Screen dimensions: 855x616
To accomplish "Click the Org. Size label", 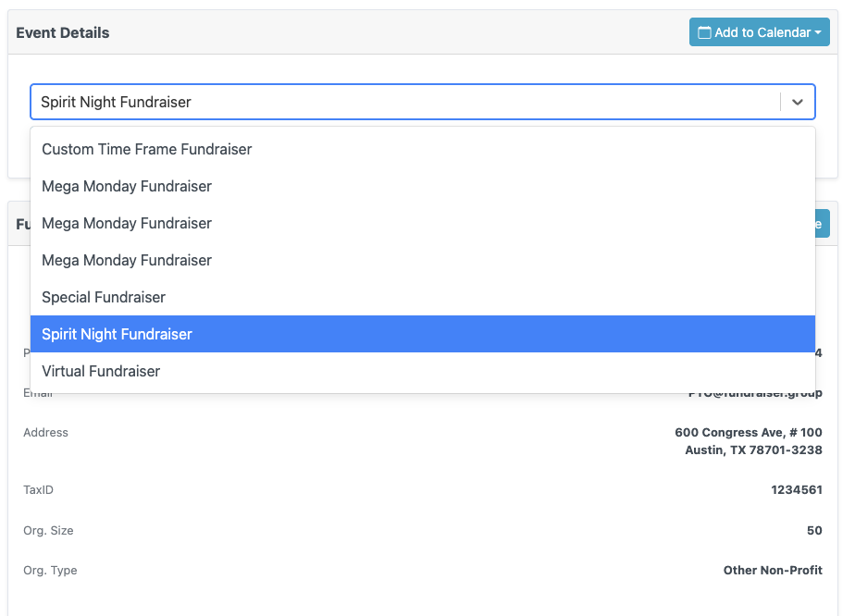I will (x=48, y=530).
